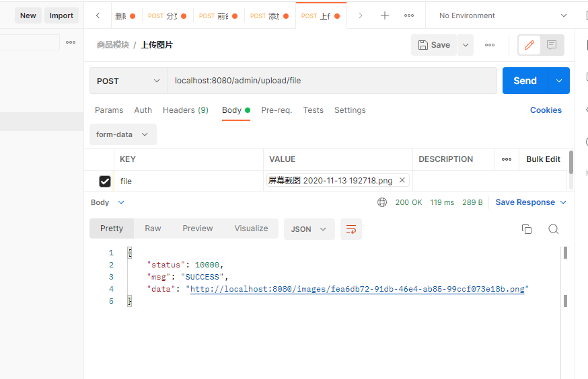
Task: Open sidebar three-dot options menu
Action: pos(71,42)
